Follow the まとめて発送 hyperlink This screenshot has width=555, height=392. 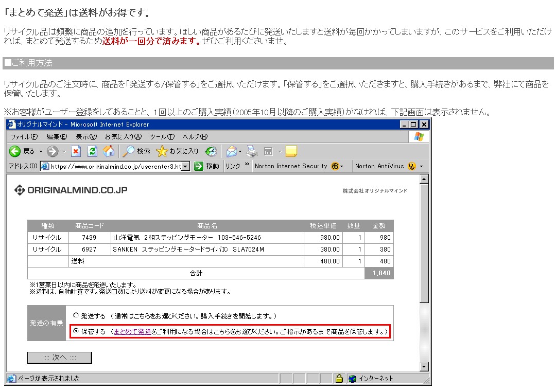132,331
